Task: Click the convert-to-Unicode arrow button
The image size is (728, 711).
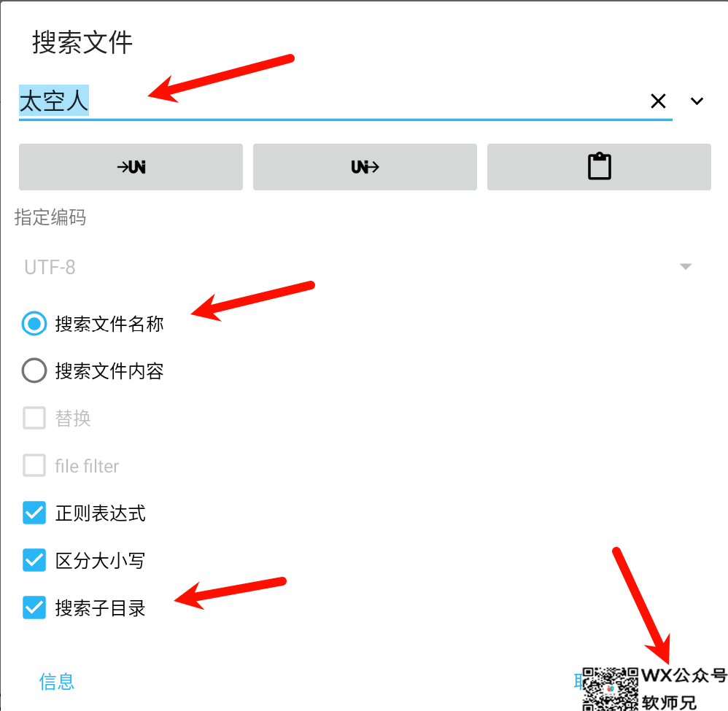Action: [131, 166]
